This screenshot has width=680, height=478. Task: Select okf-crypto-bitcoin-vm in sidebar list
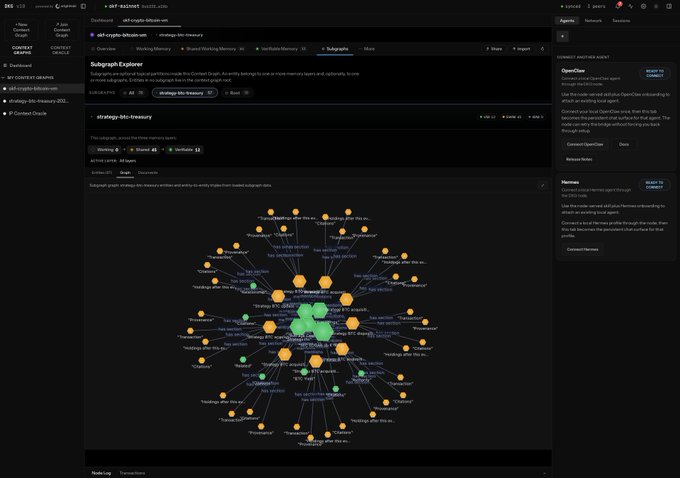[x=42, y=88]
